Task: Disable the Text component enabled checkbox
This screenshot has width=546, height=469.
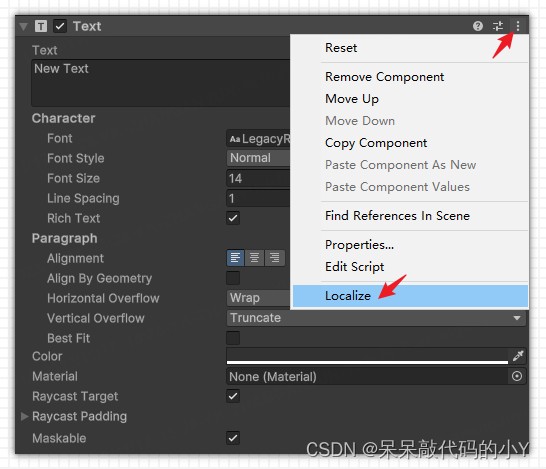Action: [60, 26]
